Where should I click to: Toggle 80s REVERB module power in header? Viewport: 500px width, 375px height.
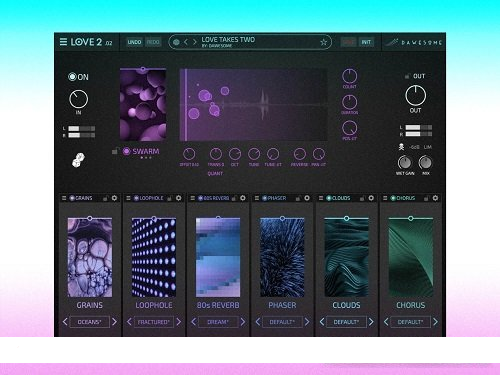200,198
